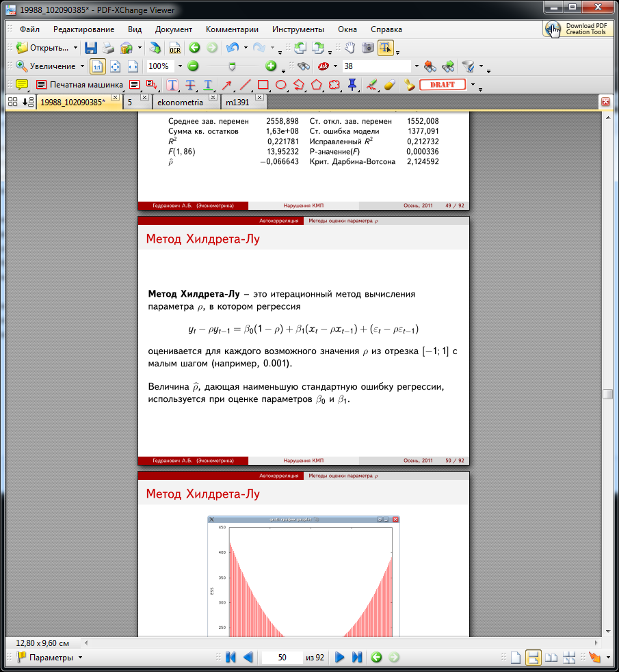Open the Документ menu
The image size is (619, 672).
173,29
